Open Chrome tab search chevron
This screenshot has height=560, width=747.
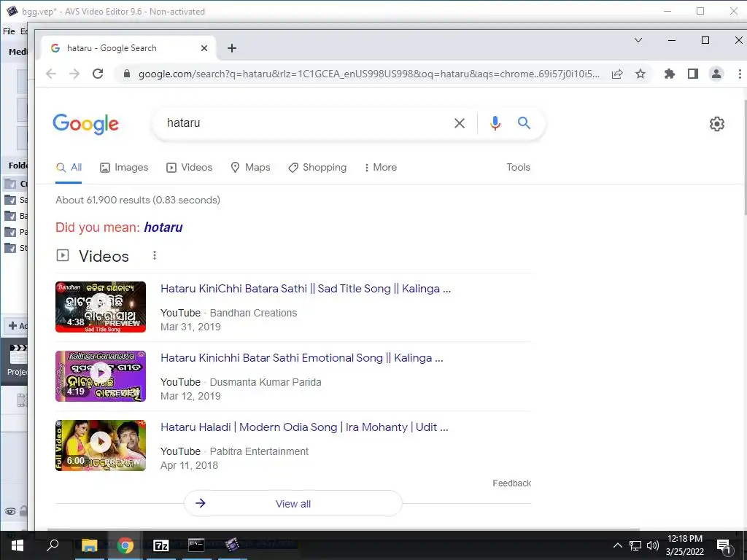pyautogui.click(x=638, y=41)
